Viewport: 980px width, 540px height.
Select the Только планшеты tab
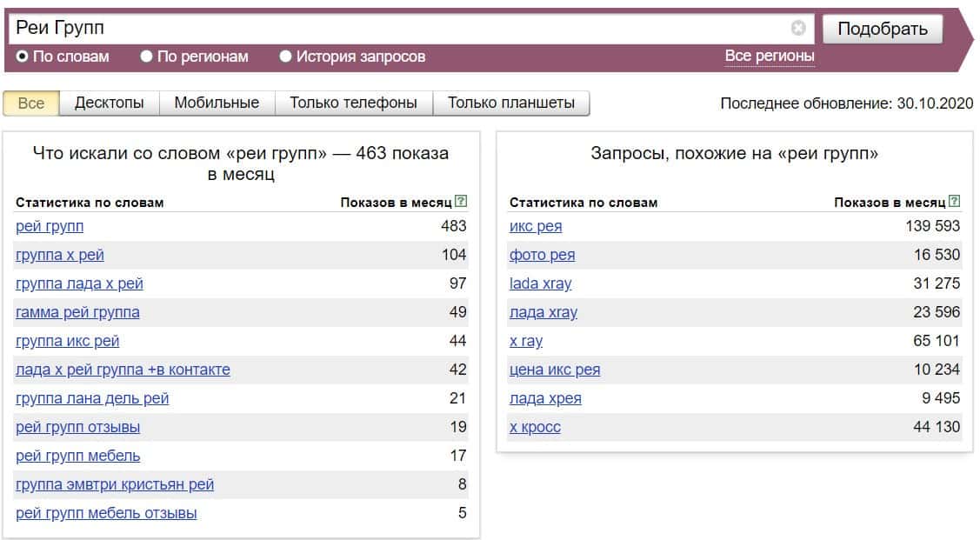(x=510, y=103)
